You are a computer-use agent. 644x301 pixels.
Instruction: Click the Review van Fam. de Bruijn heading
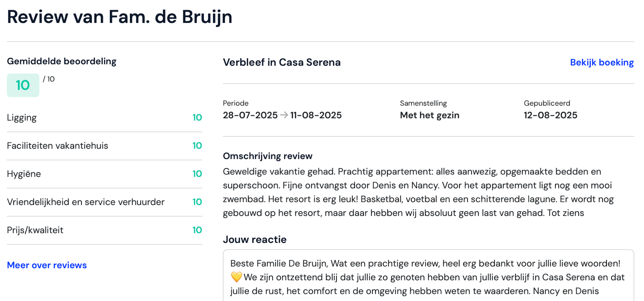pyautogui.click(x=120, y=17)
